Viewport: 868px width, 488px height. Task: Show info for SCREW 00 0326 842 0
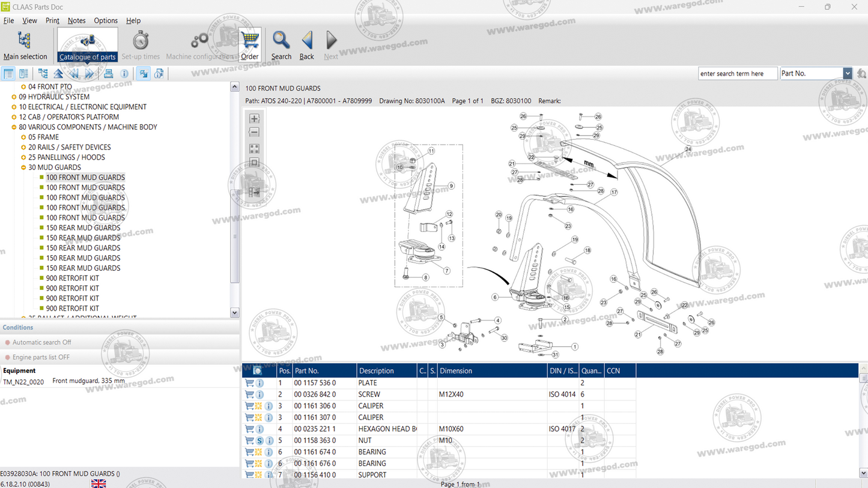click(x=259, y=394)
